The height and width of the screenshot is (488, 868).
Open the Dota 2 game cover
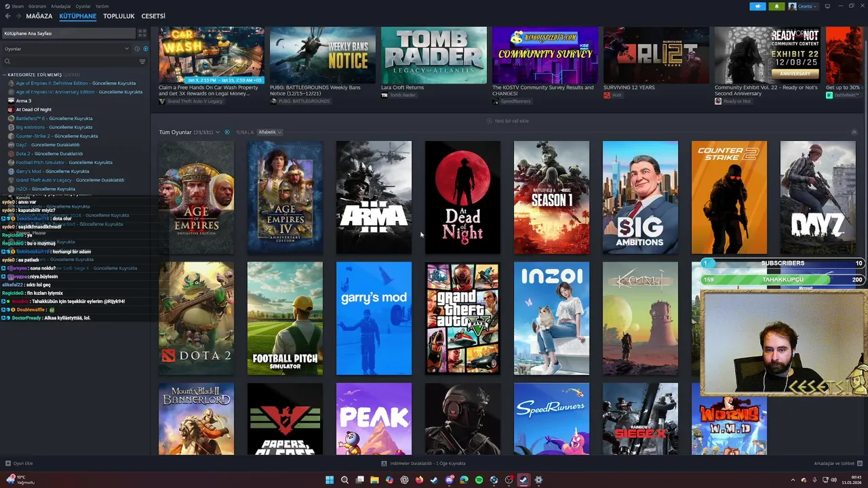(x=196, y=319)
